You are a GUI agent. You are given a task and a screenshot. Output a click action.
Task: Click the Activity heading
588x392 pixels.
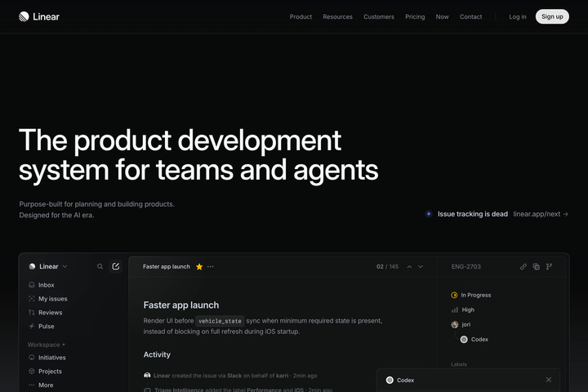point(157,354)
